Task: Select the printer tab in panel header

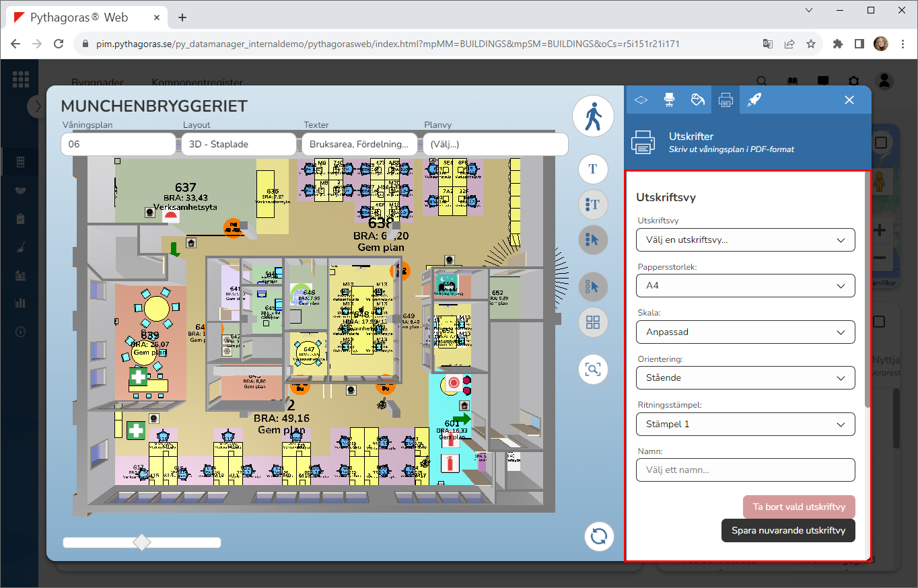Action: [x=726, y=100]
